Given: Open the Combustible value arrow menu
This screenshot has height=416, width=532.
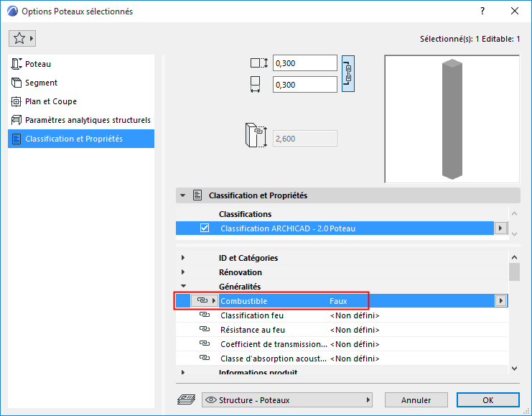Looking at the screenshot, I should 501,301.
